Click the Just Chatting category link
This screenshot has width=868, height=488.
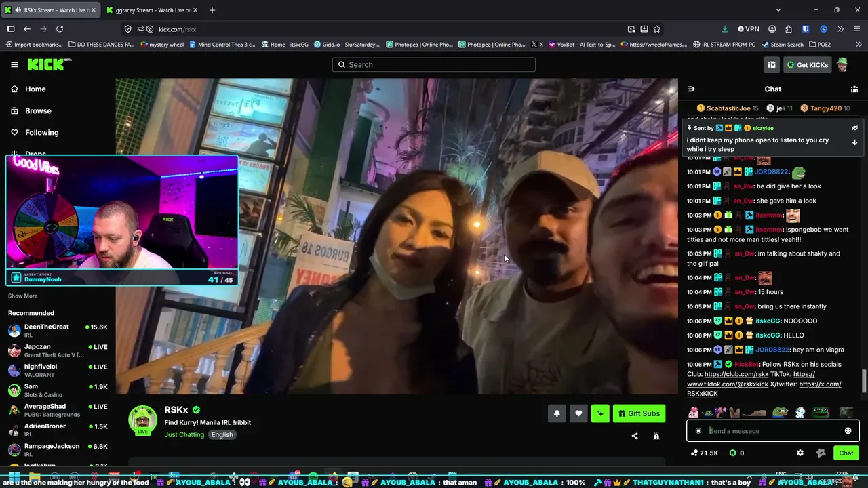pyautogui.click(x=184, y=434)
